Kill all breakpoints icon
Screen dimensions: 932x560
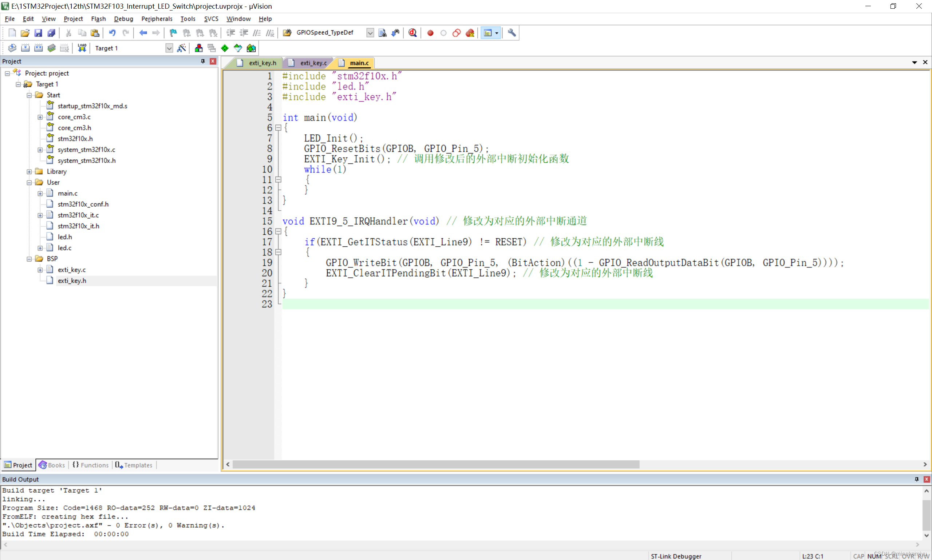click(x=470, y=33)
